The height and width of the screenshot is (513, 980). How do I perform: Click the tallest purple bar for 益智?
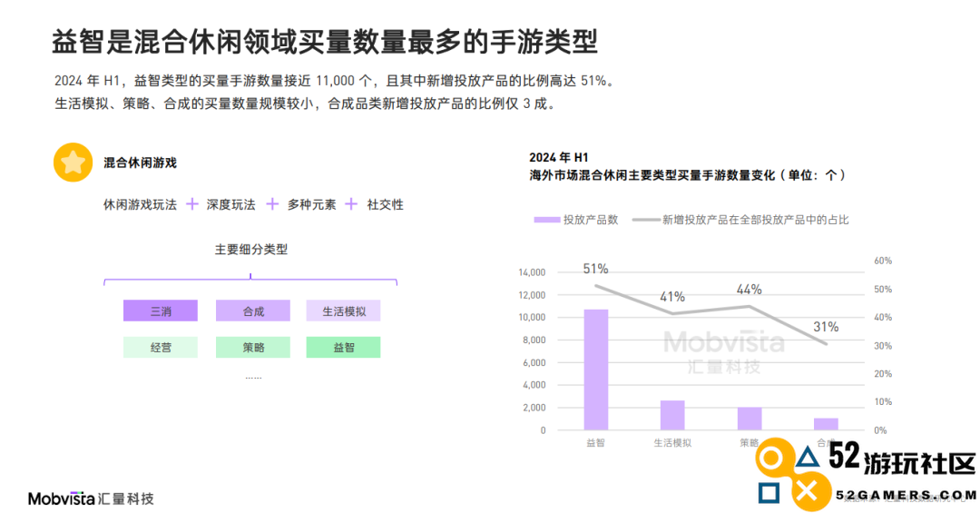click(x=595, y=370)
